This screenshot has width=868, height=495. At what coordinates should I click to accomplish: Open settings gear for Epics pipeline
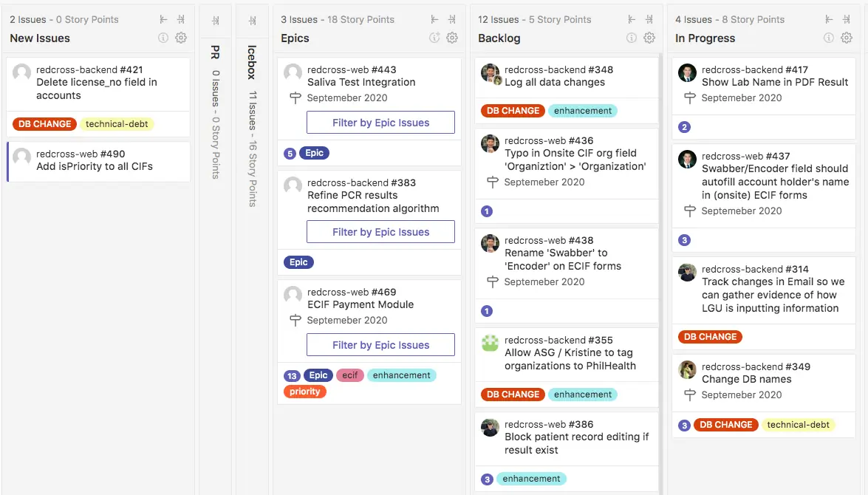tap(452, 38)
